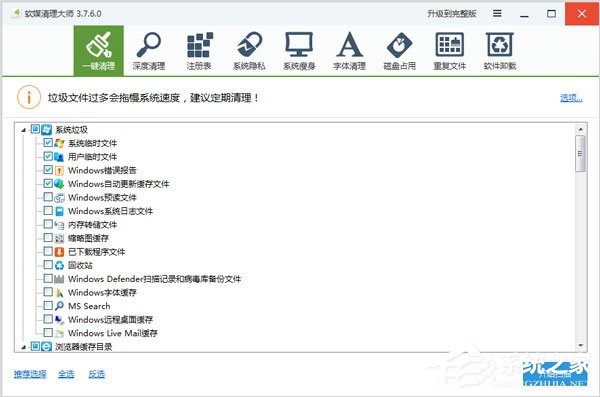This screenshot has height=397, width=600.
Task: Check the 已下载程序文件 checkbox
Action: [x=48, y=252]
